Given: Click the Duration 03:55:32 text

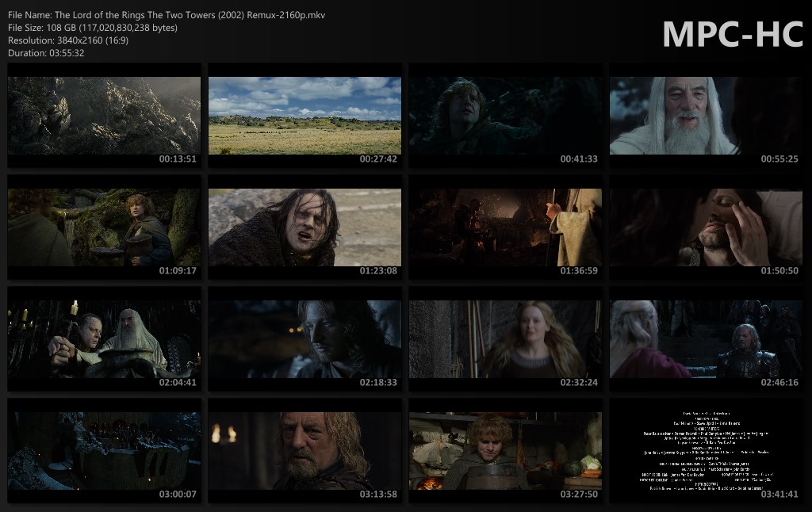Looking at the screenshot, I should pyautogui.click(x=46, y=53).
